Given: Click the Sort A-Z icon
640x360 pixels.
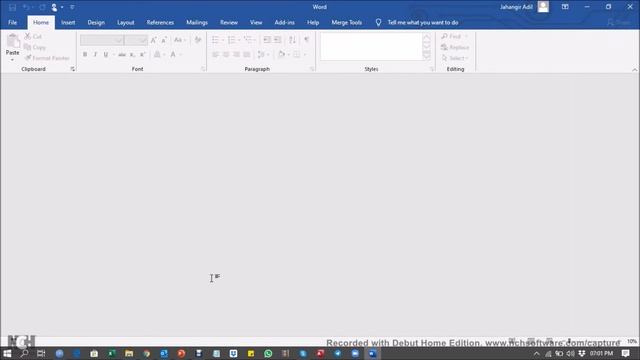Looking at the screenshot, I should 292,40.
